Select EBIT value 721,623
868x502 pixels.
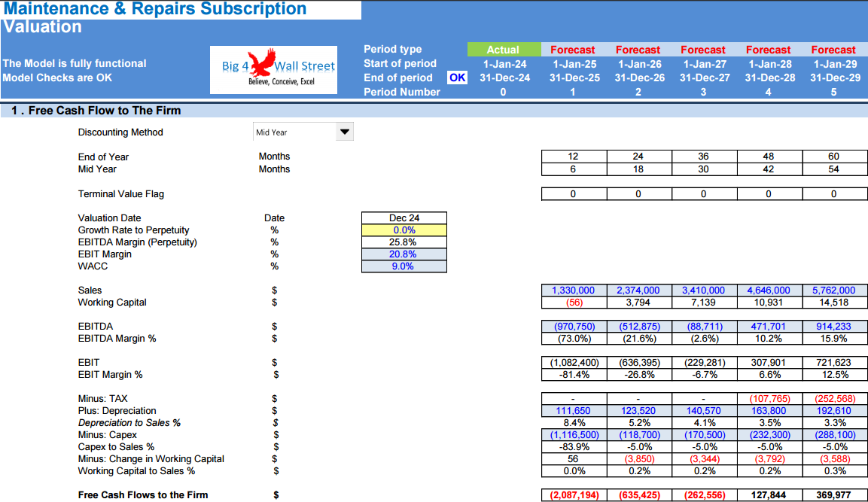tap(835, 363)
